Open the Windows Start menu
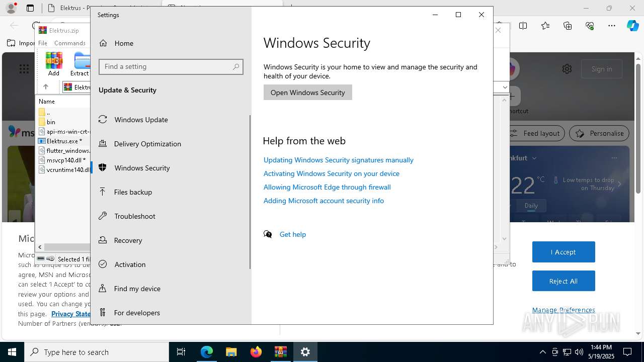Viewport: 644px width, 362px height. (12, 352)
